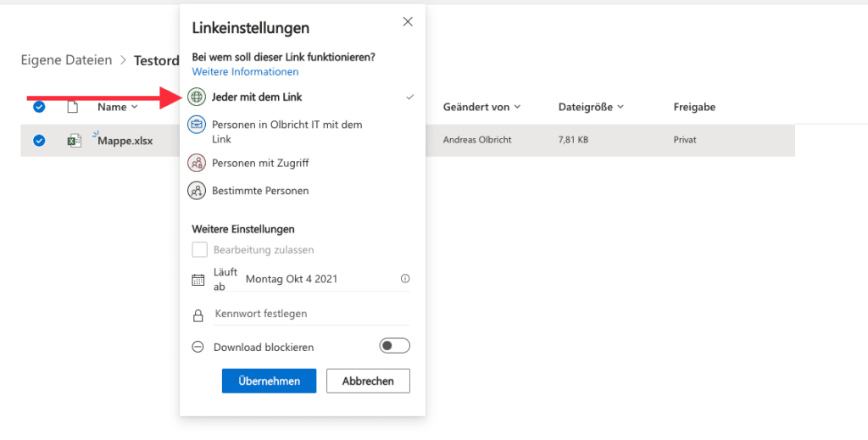This screenshot has width=868, height=440.
Task: Click the lock icon for password setting
Action: [198, 315]
